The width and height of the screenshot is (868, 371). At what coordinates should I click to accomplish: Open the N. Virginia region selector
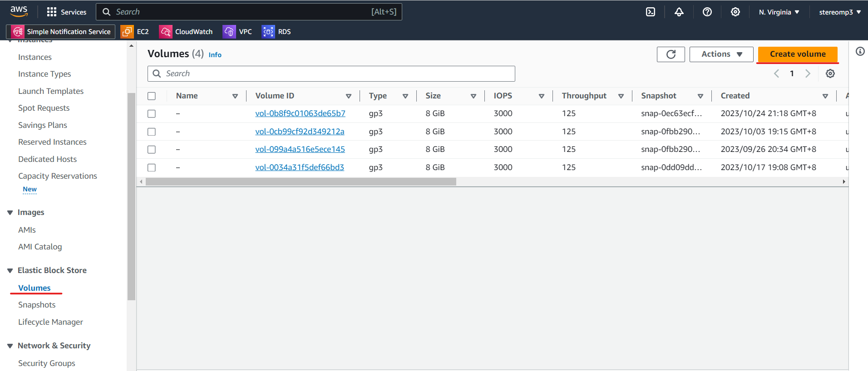click(779, 12)
